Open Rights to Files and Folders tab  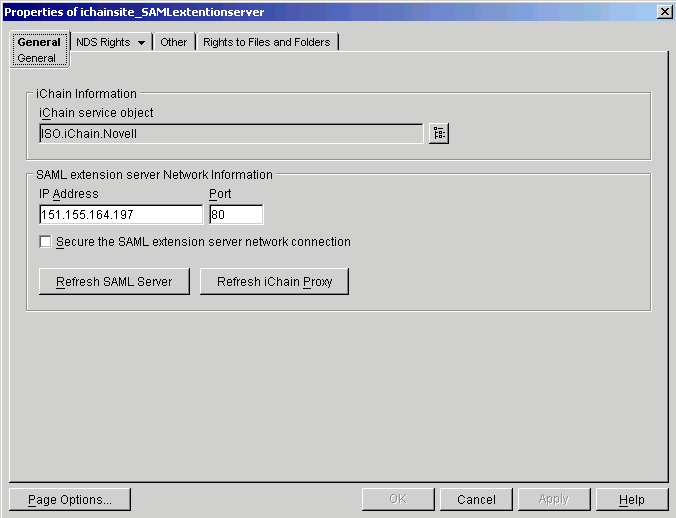267,42
